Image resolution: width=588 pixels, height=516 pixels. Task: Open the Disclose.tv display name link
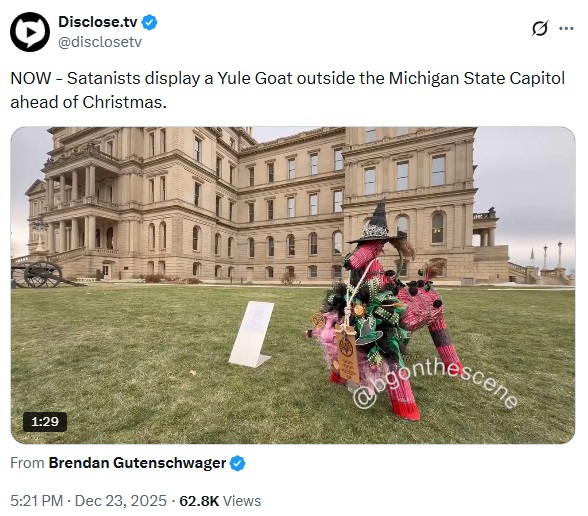pos(98,22)
